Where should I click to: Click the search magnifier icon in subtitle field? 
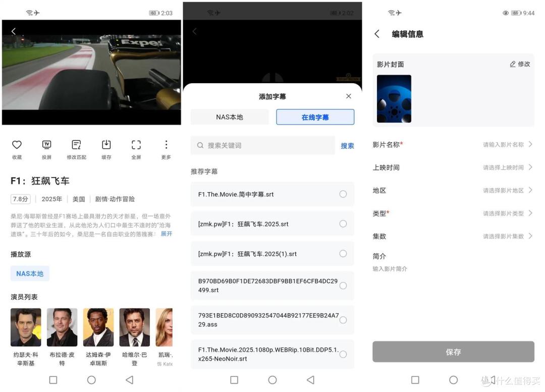pos(200,145)
